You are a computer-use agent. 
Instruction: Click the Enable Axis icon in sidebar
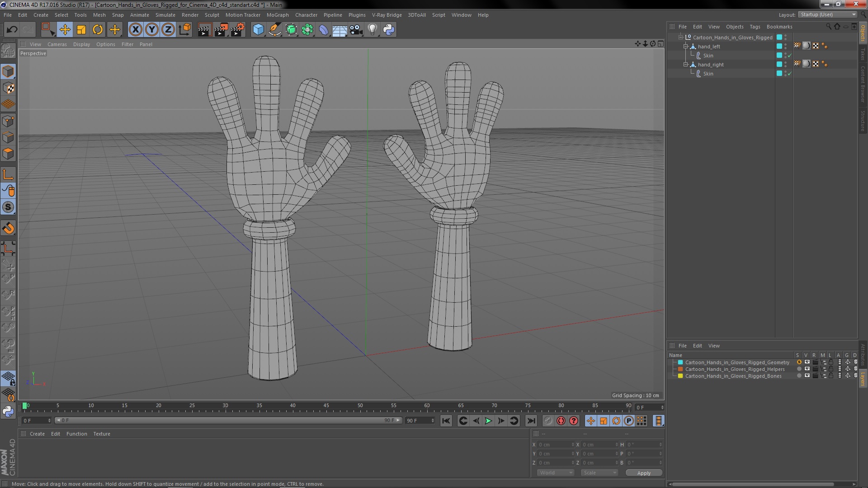[x=8, y=174]
